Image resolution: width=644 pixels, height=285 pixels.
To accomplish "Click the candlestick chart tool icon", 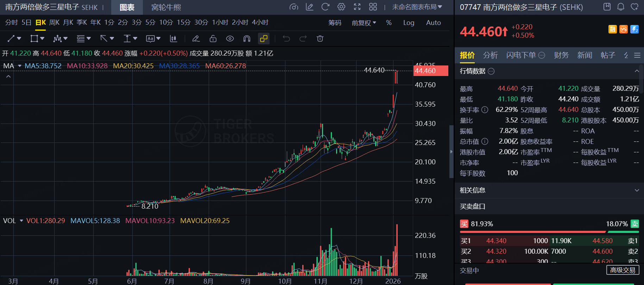I will (173, 38).
